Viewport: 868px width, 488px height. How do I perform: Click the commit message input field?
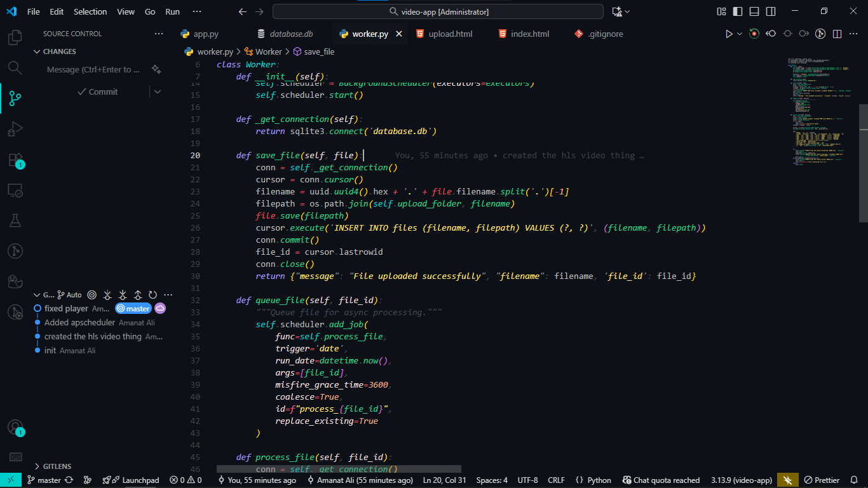click(x=92, y=70)
